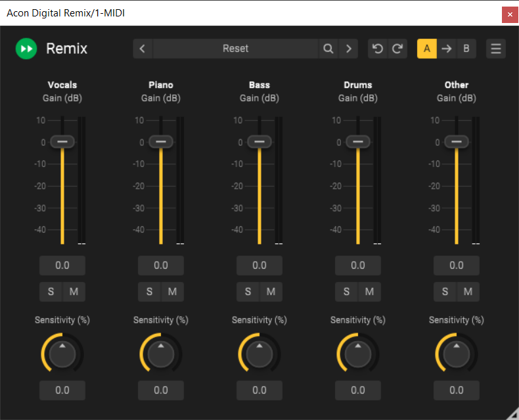Click the undo arrow icon
The image size is (519, 420).
click(x=377, y=49)
